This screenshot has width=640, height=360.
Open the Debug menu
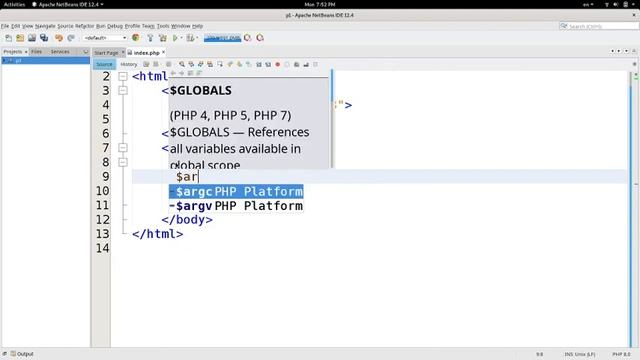(x=115, y=26)
